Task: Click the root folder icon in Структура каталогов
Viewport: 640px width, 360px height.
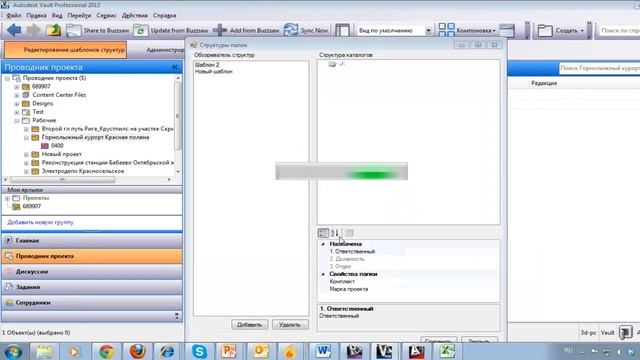Action: point(332,64)
